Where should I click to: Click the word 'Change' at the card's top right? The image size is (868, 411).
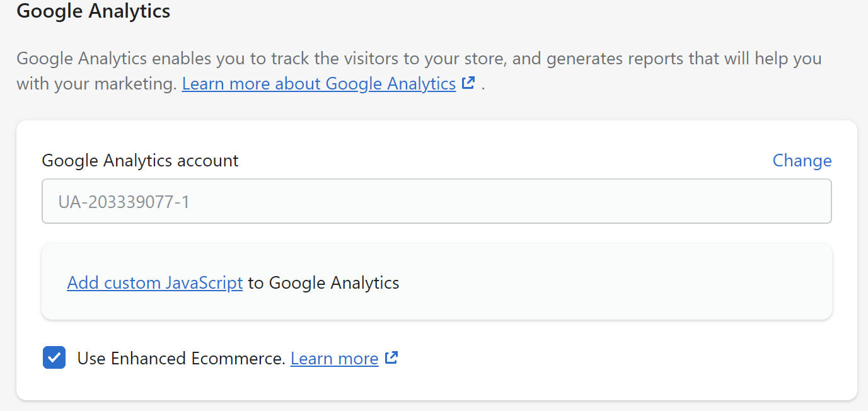tap(802, 161)
